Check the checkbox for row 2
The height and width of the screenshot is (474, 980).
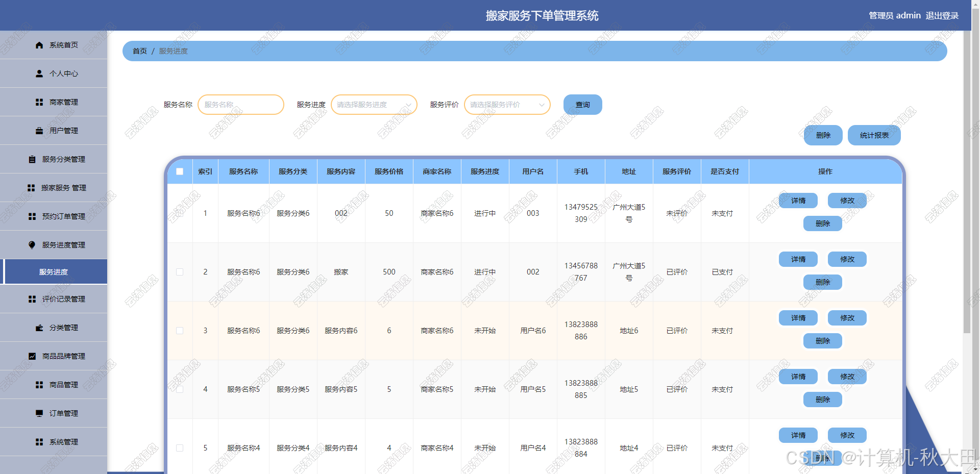tap(180, 272)
